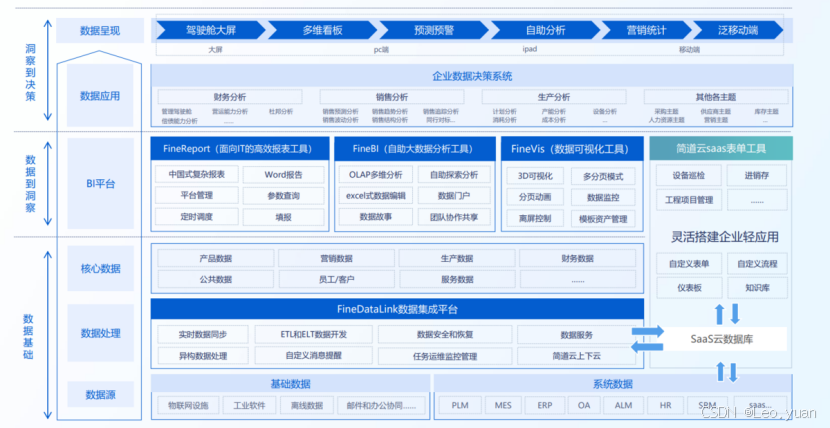Viewport: 830px width, 428px height.
Task: Select the 知识库 box
Action: tap(756, 288)
